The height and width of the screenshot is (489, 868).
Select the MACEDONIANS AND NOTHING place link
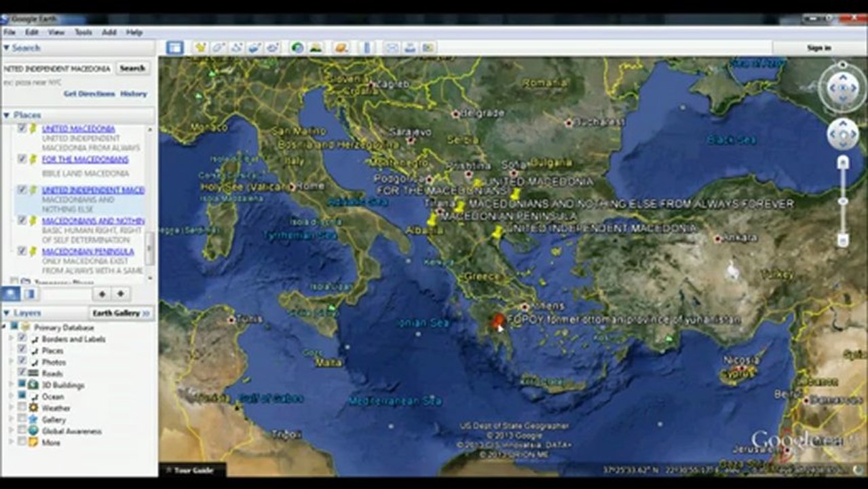93,221
